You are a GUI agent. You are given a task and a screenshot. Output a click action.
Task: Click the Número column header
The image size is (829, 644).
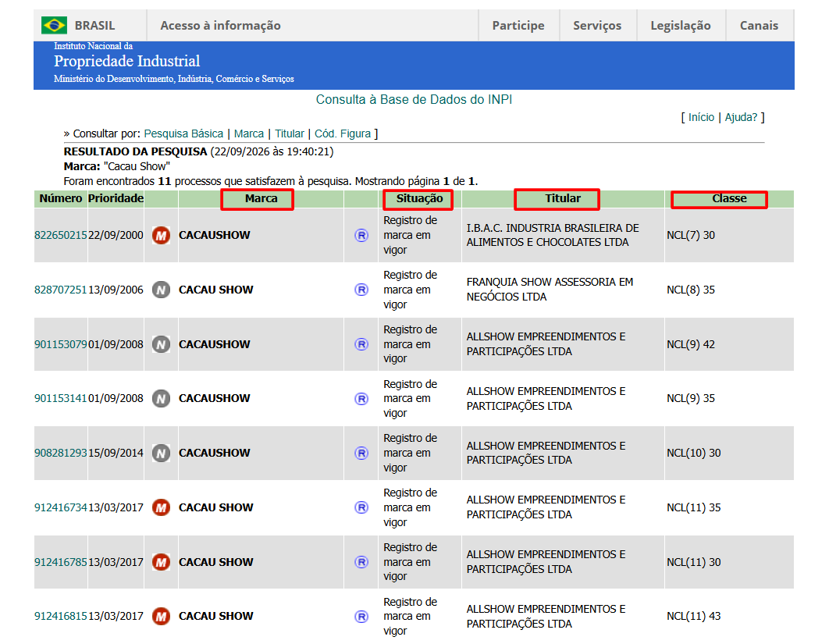point(61,198)
